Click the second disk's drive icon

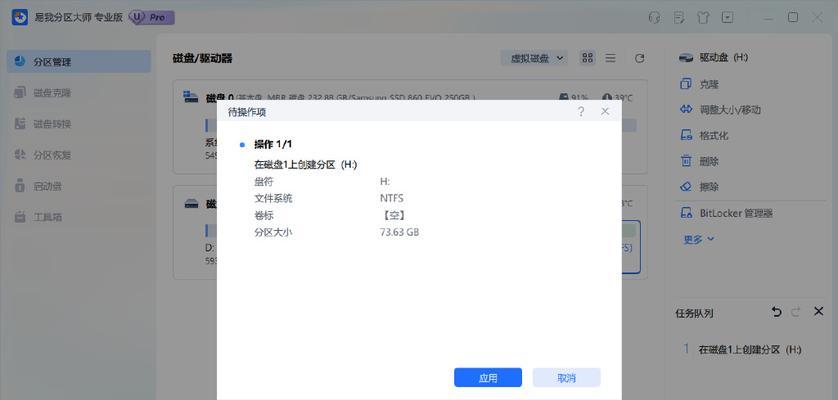tap(191, 204)
